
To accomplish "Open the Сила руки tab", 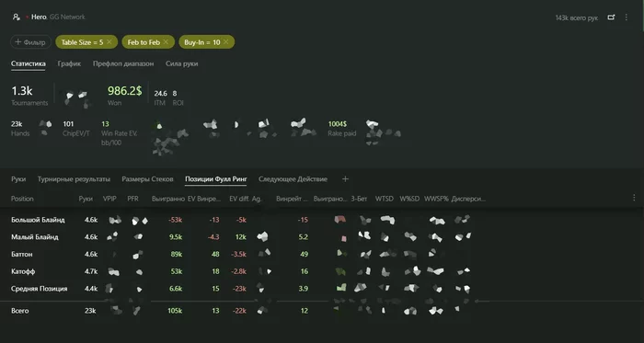I will (x=181, y=63).
